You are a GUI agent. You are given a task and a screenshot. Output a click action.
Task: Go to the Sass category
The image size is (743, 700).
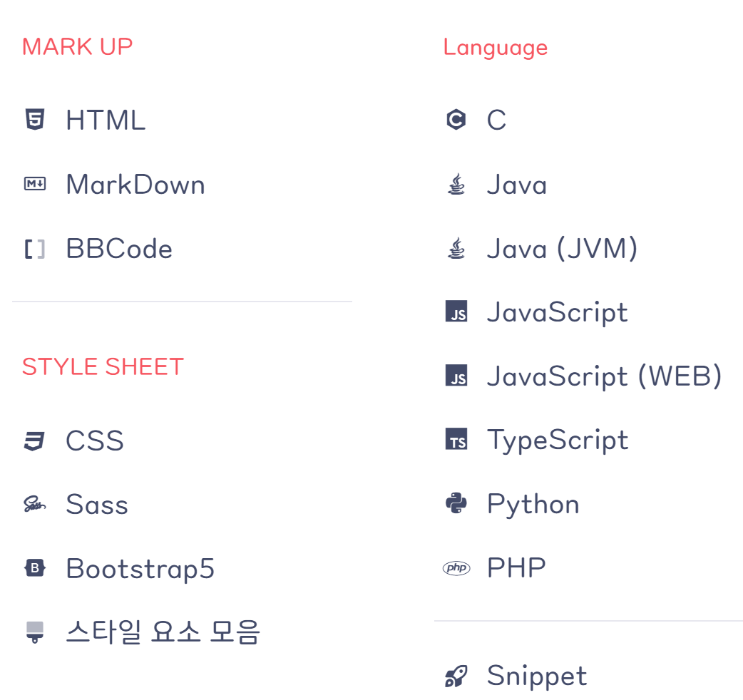pyautogui.click(x=97, y=505)
